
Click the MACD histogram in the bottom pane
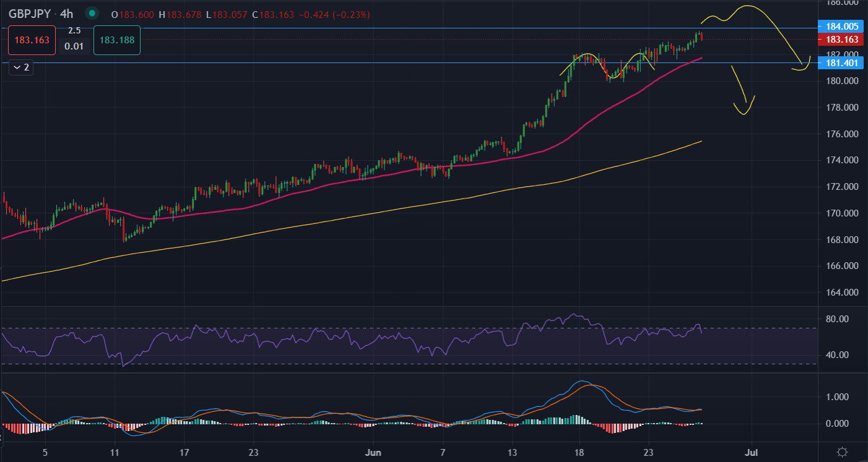click(x=576, y=419)
